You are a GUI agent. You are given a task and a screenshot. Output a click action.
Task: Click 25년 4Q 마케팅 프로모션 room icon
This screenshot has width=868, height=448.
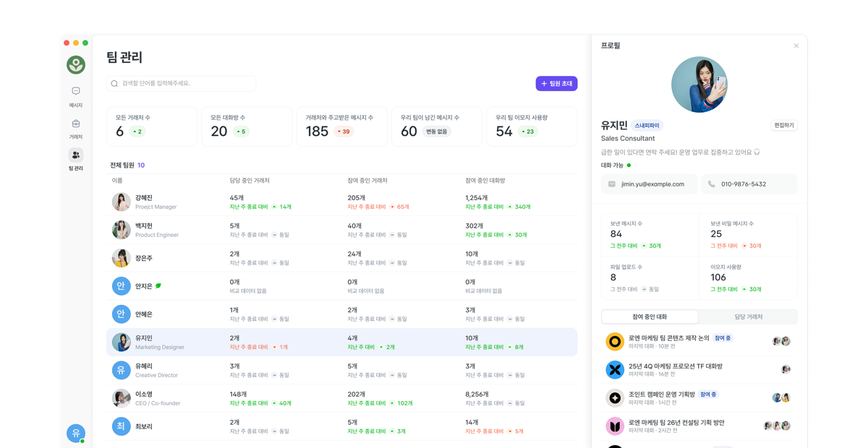pyautogui.click(x=615, y=369)
